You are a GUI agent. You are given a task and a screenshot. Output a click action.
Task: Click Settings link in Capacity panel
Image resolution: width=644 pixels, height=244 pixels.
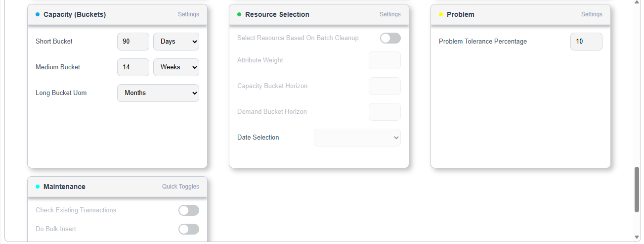pyautogui.click(x=188, y=14)
